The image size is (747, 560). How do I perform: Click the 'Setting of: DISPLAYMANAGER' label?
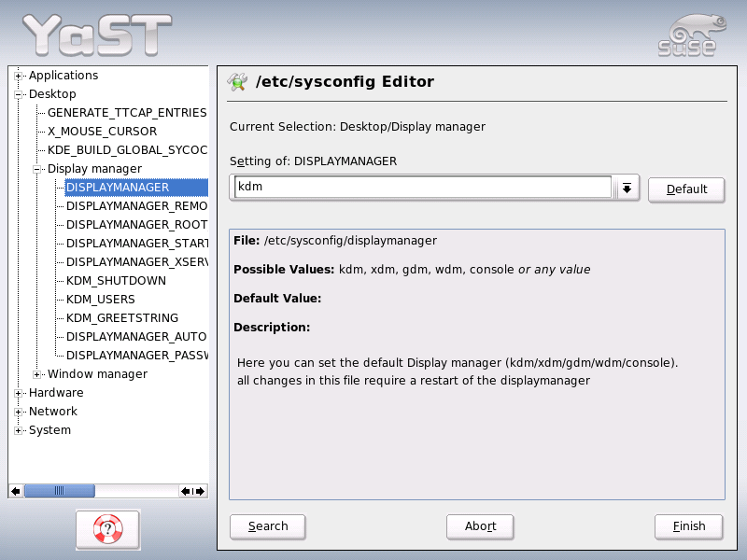click(313, 161)
